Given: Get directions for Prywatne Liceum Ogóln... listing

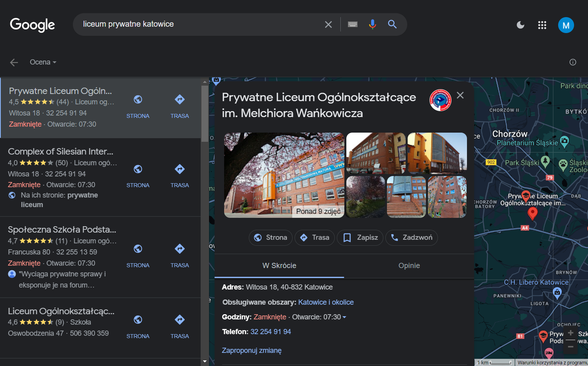Looking at the screenshot, I should (x=180, y=107).
